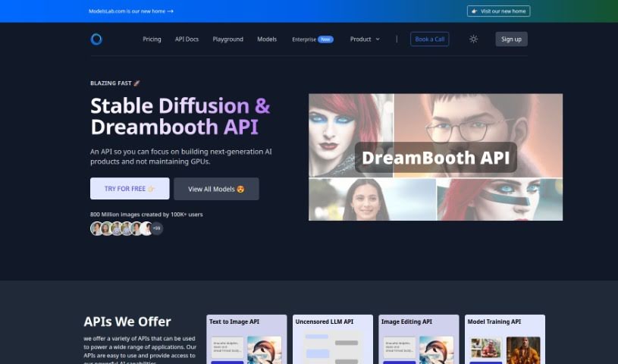Click the 'APIs We Offer' heading
The height and width of the screenshot is (364, 618).
(x=127, y=322)
